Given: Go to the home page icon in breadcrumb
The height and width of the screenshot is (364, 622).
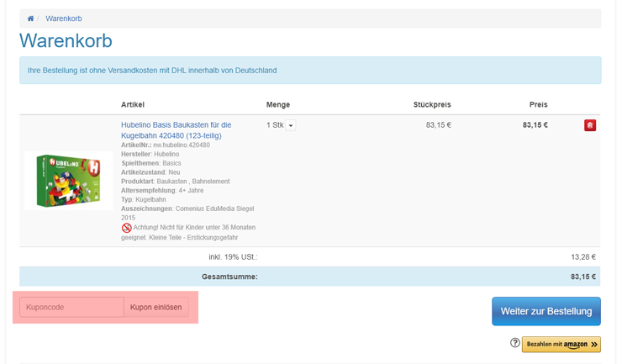Looking at the screenshot, I should point(30,18).
